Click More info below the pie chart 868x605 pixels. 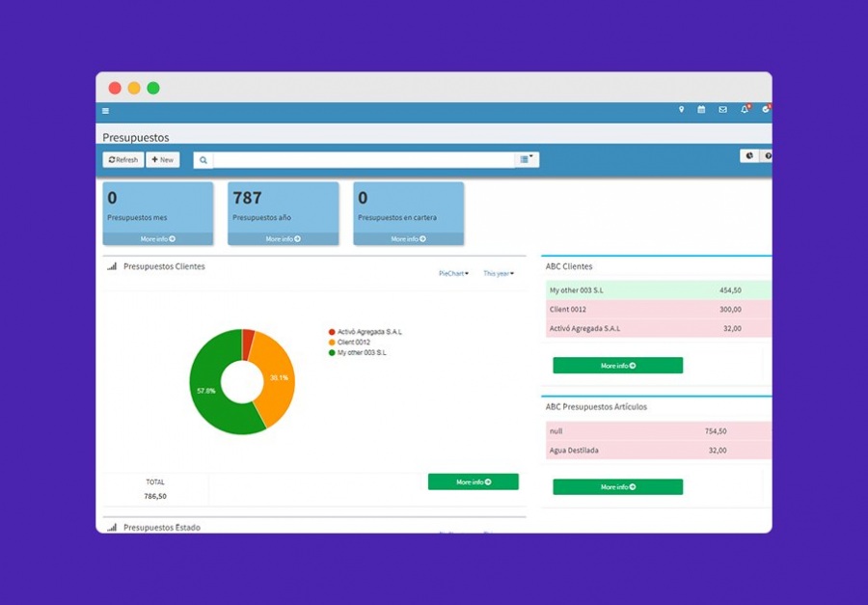[474, 482]
